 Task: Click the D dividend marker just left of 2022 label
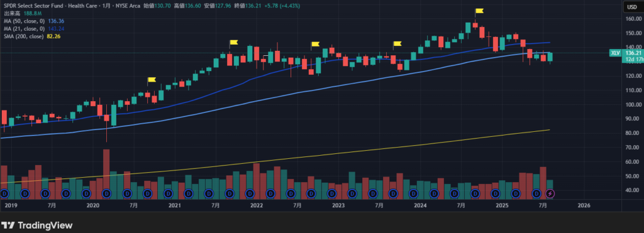tap(250, 193)
